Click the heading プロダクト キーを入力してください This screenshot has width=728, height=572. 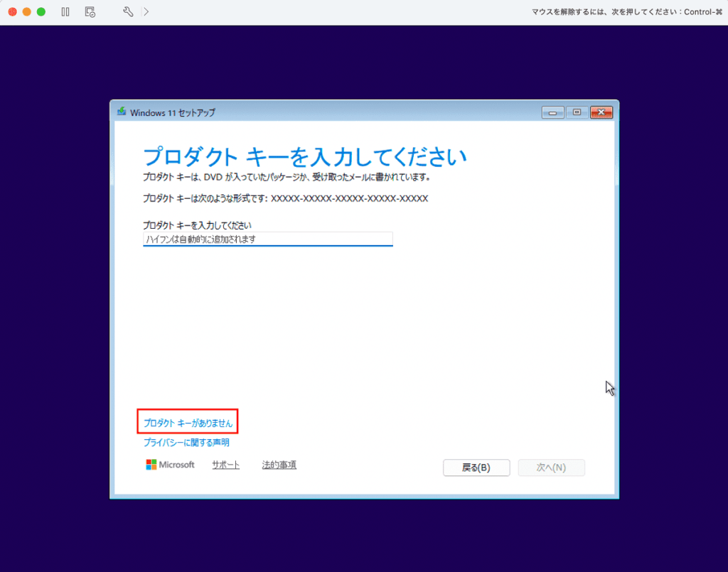304,157
